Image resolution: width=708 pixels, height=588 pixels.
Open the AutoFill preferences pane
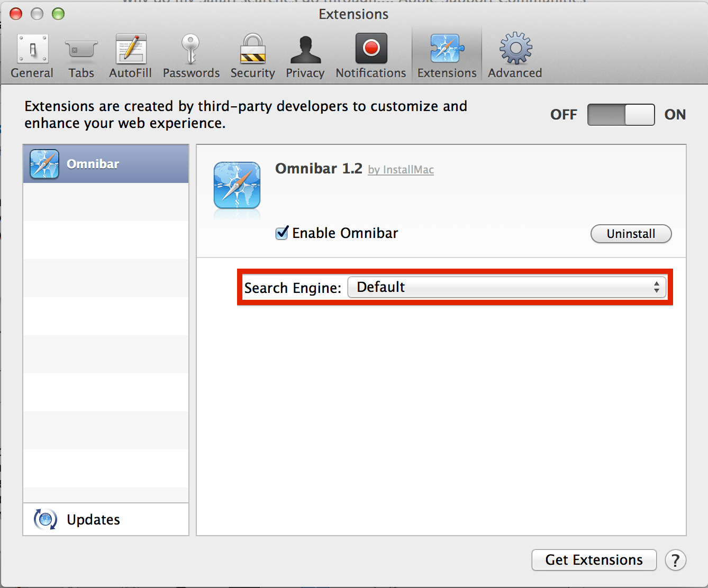tap(130, 56)
